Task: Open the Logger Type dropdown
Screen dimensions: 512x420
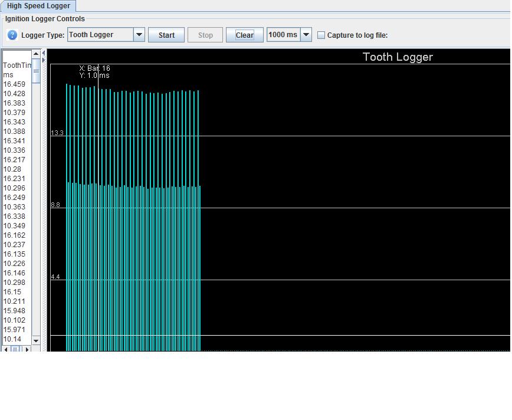Action: click(139, 35)
